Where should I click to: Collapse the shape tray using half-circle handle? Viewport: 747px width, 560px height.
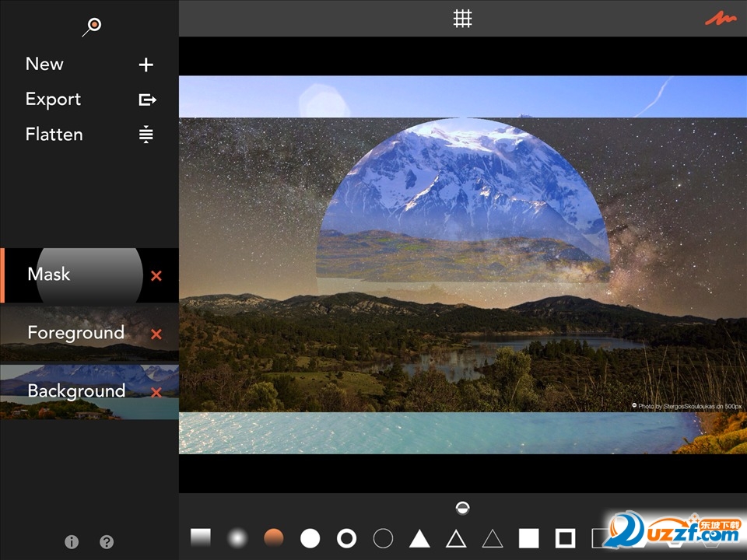click(x=463, y=508)
